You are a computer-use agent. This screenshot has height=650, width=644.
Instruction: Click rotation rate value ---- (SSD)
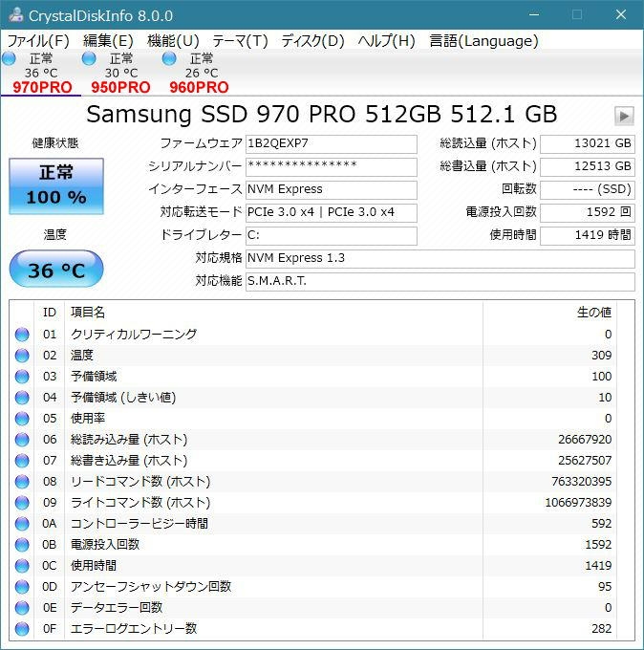click(x=588, y=190)
